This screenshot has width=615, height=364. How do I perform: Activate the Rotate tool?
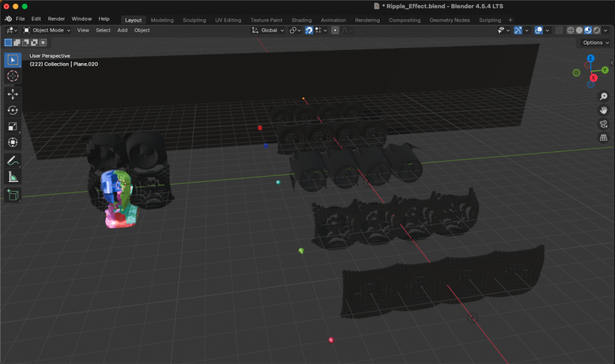pos(13,111)
